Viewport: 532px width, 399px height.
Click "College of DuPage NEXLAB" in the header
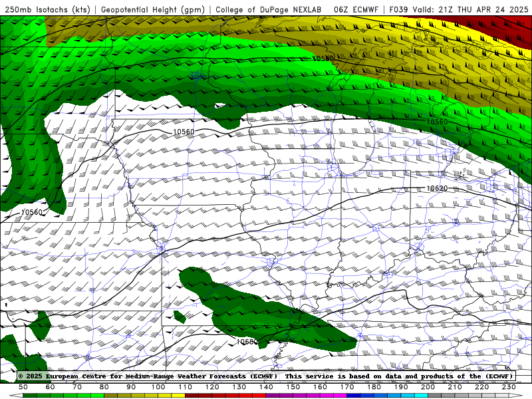click(269, 10)
